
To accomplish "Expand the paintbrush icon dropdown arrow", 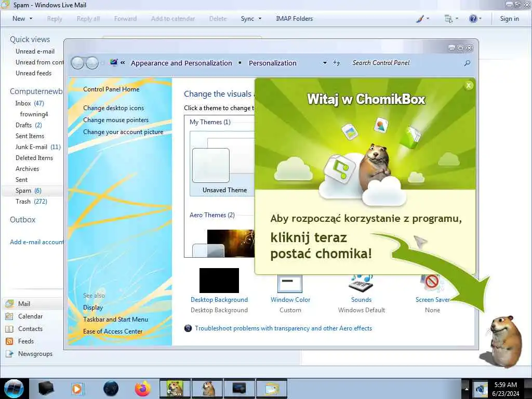I will [428, 19].
